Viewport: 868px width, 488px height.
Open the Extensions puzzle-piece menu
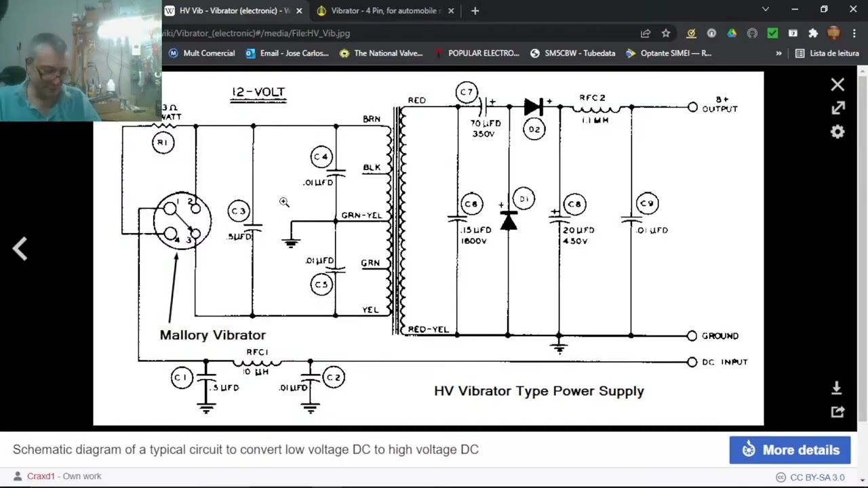click(x=813, y=33)
